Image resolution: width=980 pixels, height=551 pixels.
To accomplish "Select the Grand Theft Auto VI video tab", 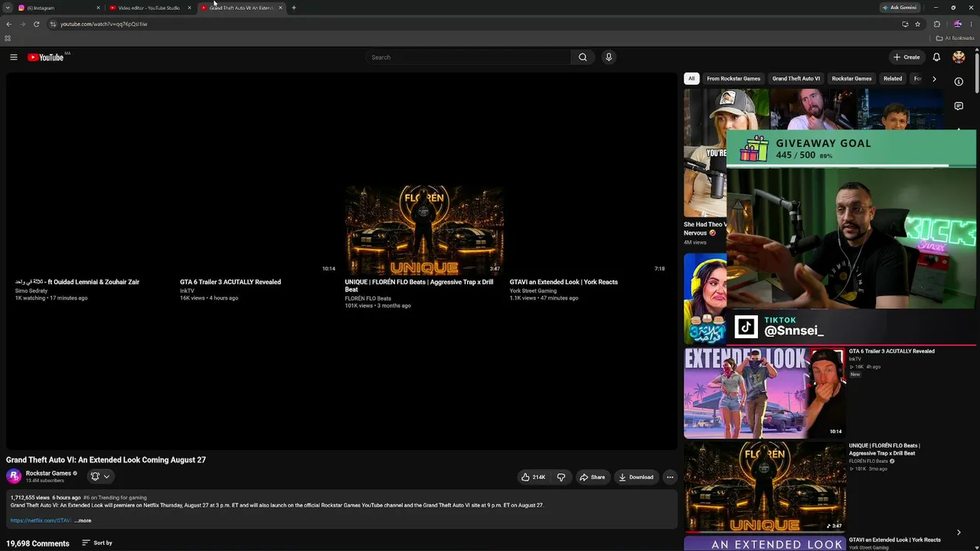I will click(241, 8).
